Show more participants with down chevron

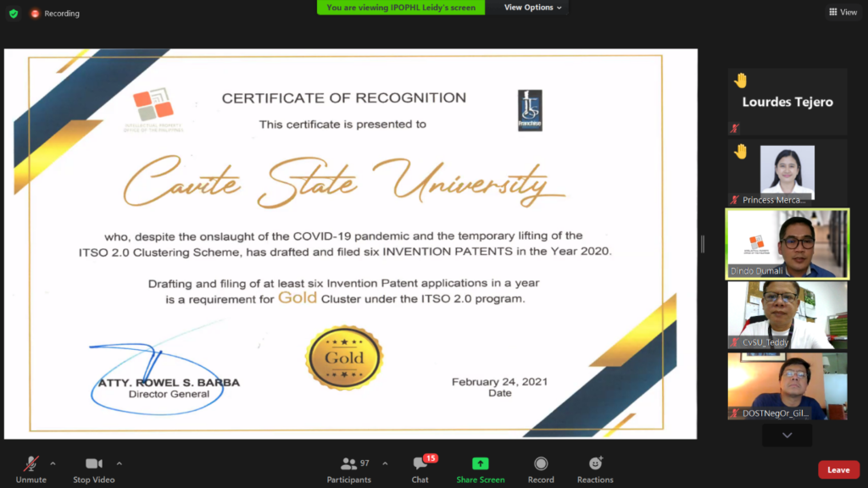click(x=787, y=435)
